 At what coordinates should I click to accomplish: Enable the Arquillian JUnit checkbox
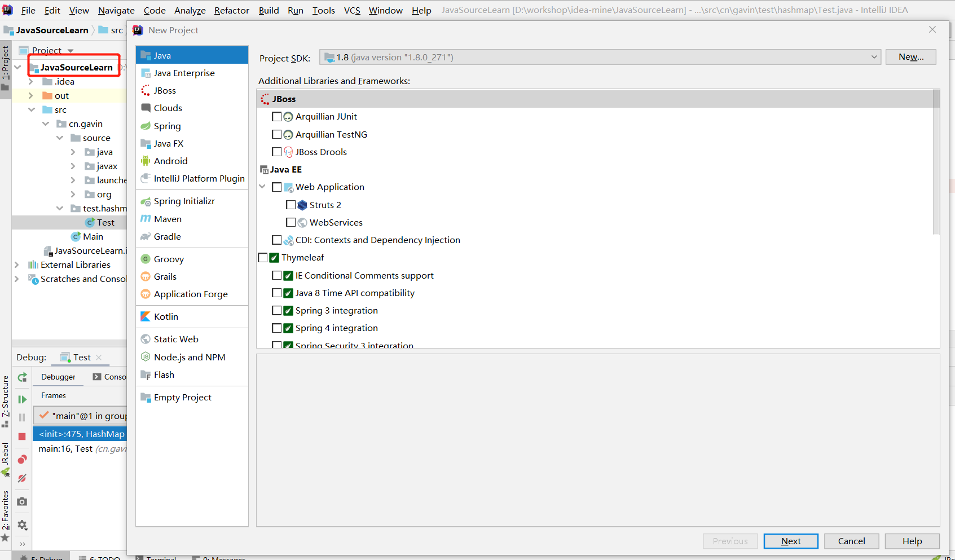coord(276,117)
